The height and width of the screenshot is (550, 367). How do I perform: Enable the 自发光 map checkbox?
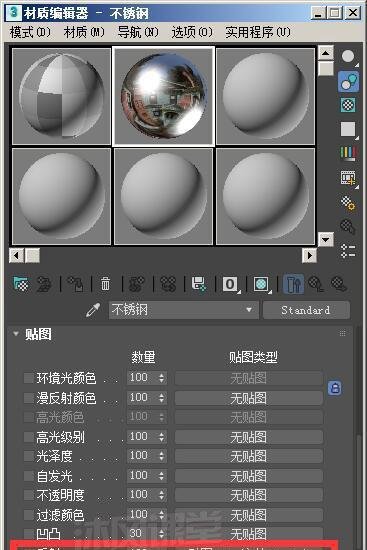click(x=28, y=476)
